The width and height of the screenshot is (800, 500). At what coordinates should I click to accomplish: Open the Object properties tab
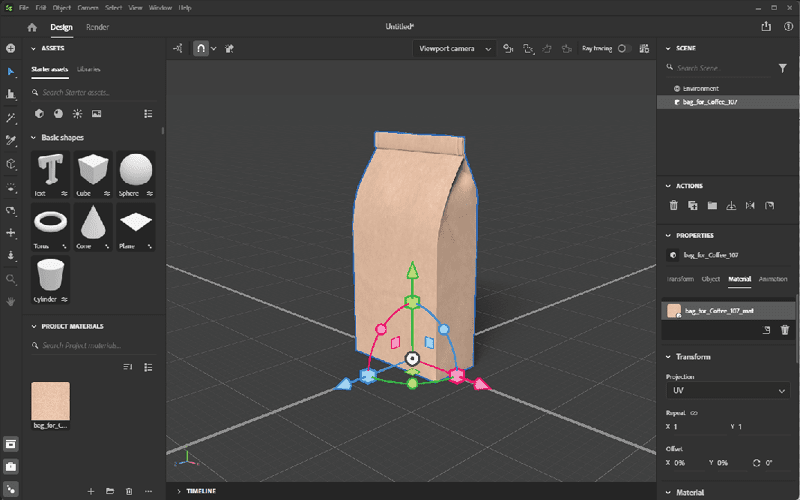click(x=711, y=279)
